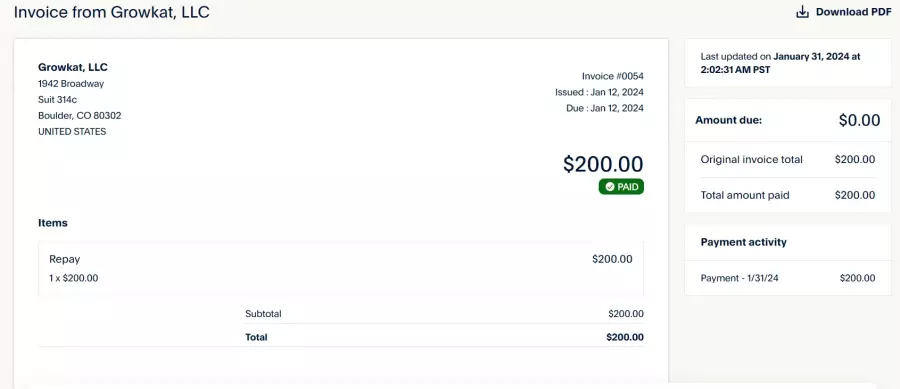Click the Subtotal row amount
The image size is (900, 389).
point(626,314)
